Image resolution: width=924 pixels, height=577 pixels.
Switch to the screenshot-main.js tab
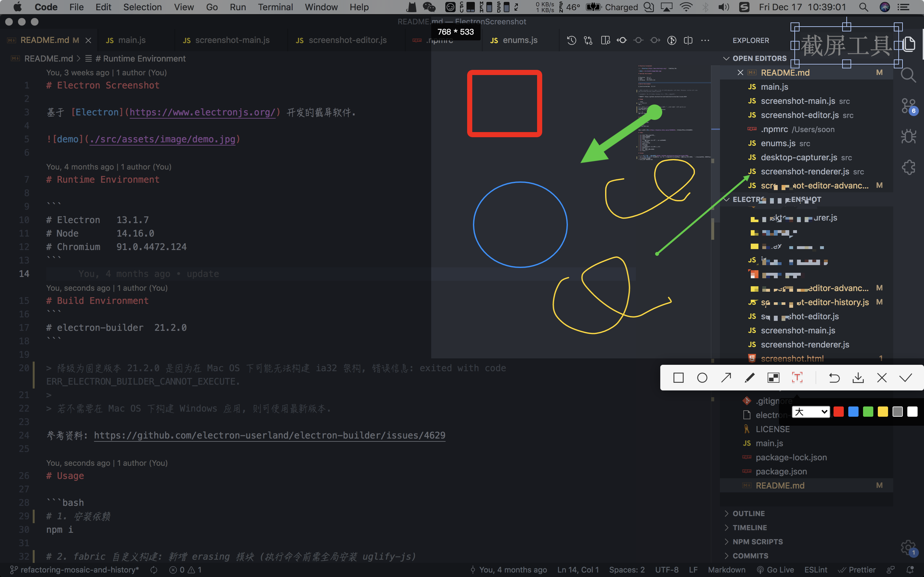click(232, 40)
